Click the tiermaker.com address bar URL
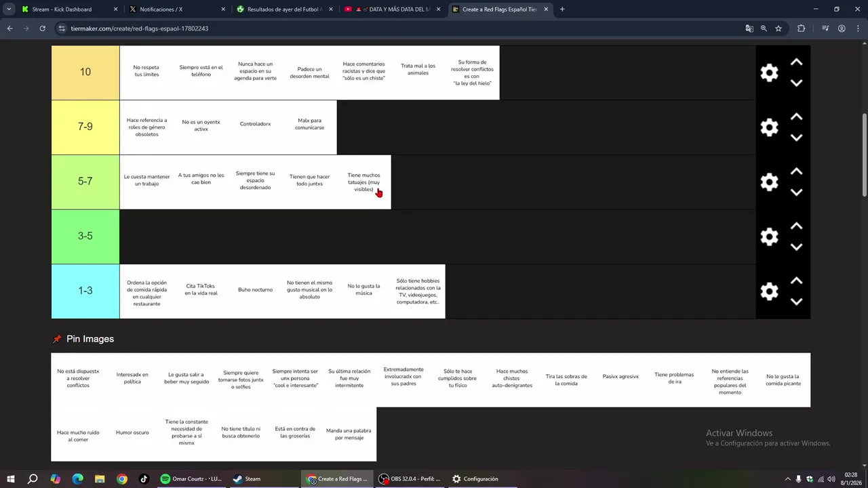Image resolution: width=868 pixels, height=488 pixels. click(139, 28)
